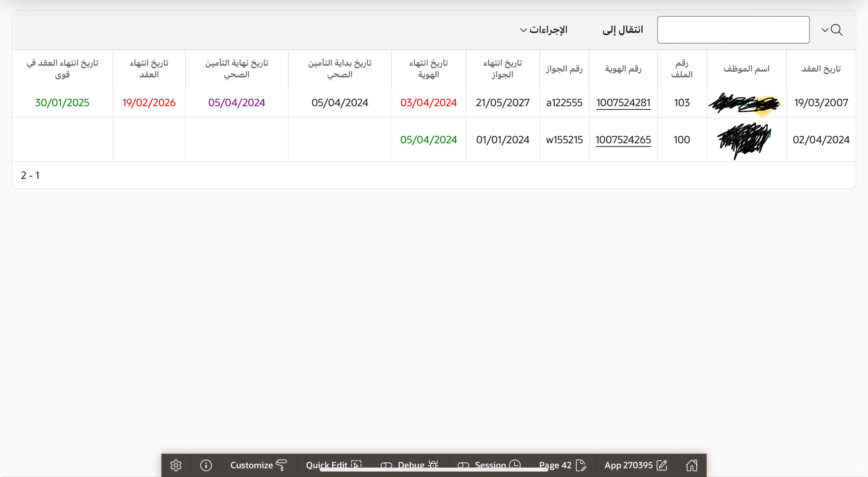Viewport: 868px width, 477px height.
Task: Click the اسم الموظف column header
Action: tap(746, 69)
